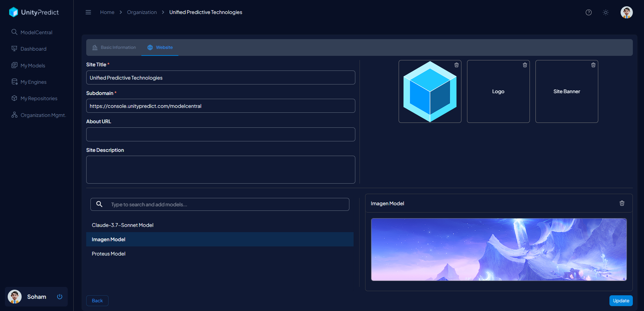Click the Back button

[x=97, y=301]
